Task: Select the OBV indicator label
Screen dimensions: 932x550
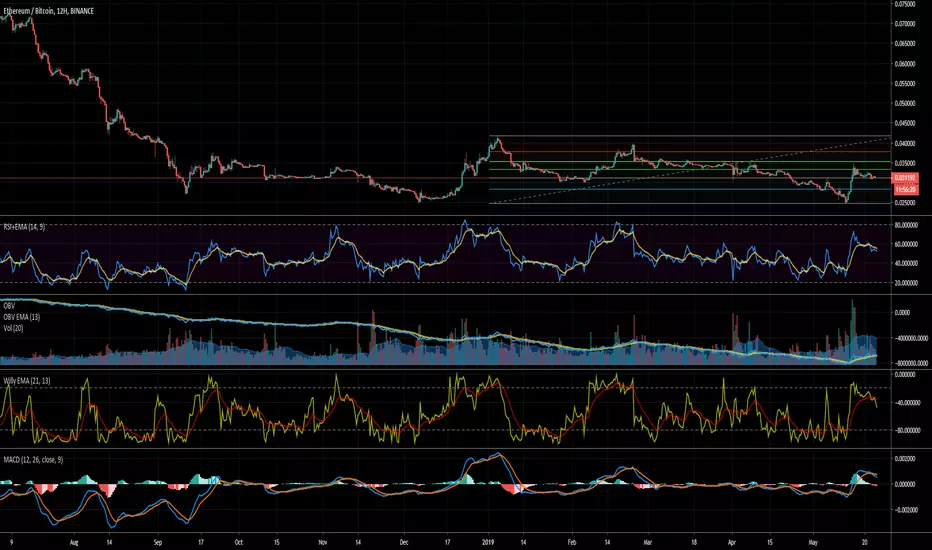Action: pyautogui.click(x=9, y=306)
